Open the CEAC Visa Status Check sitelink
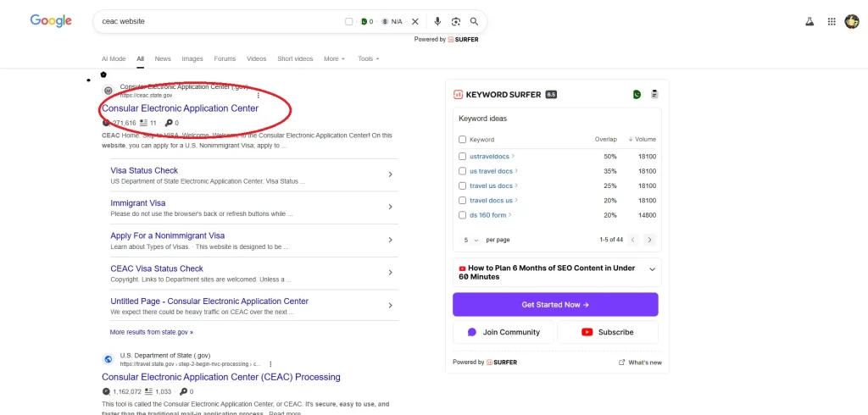This screenshot has width=868, height=415. point(157,268)
